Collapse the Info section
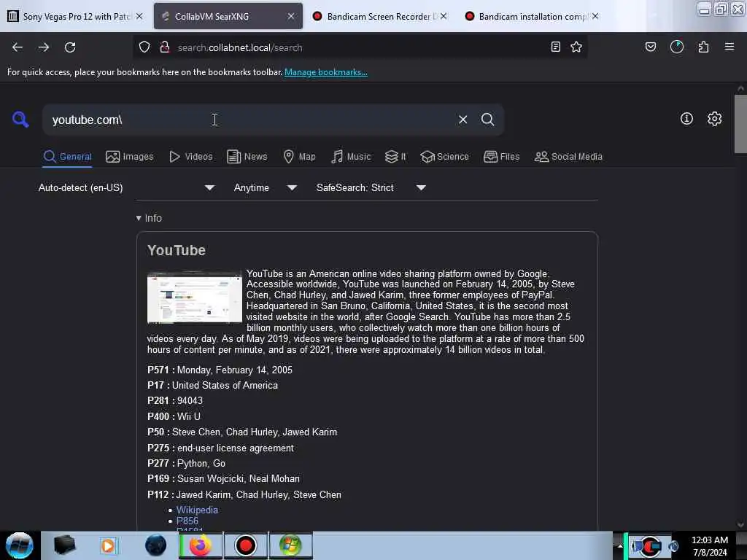The width and height of the screenshot is (747, 560). tap(149, 218)
